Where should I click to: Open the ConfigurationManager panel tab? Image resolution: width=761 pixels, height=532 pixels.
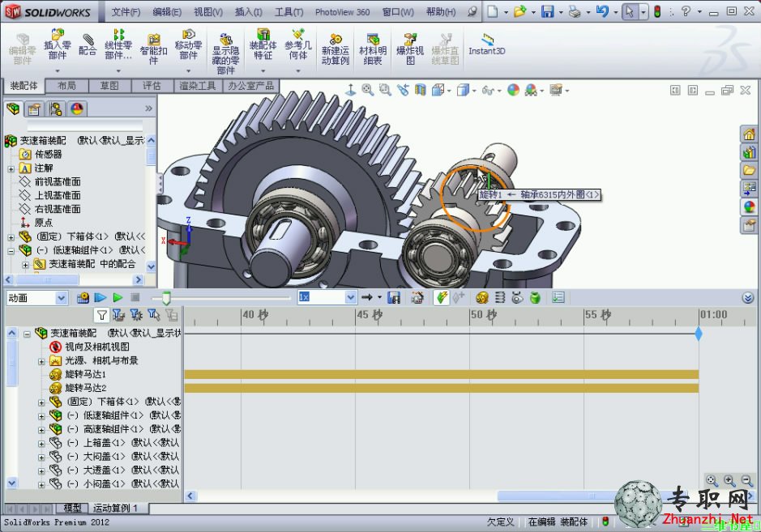coord(55,109)
